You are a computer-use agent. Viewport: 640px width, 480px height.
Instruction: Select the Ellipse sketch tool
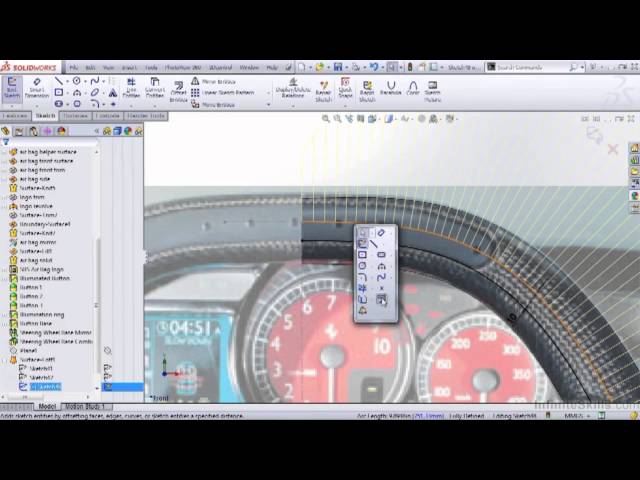point(95,93)
